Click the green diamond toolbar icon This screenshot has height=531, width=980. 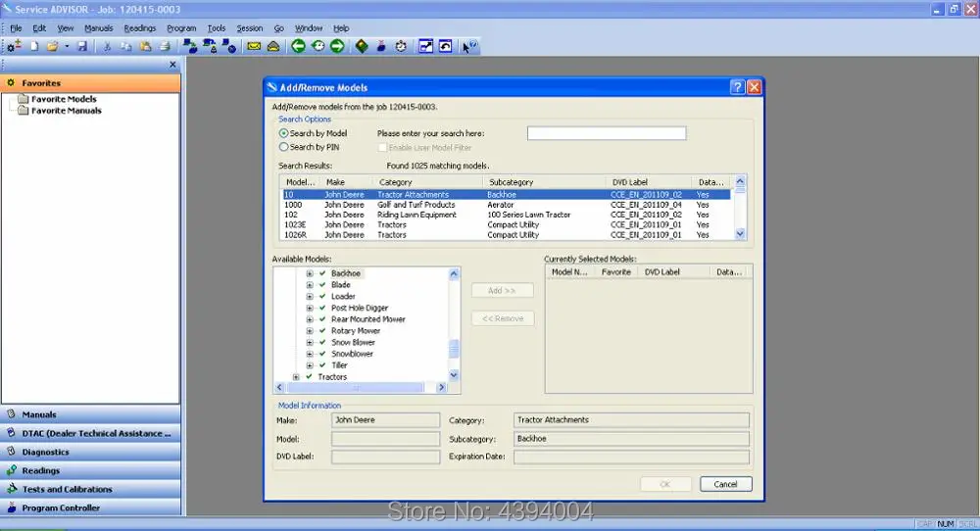tap(362, 46)
